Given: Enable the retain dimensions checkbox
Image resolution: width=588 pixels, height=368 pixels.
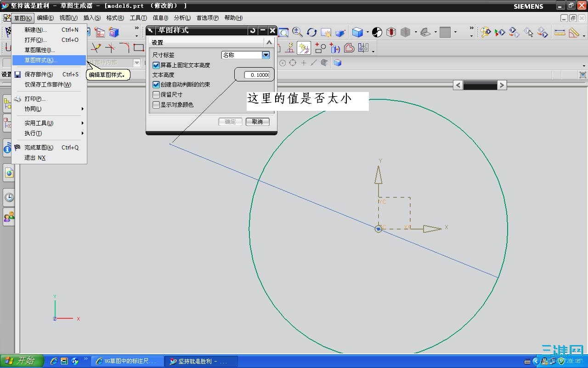Looking at the screenshot, I should coord(156,95).
